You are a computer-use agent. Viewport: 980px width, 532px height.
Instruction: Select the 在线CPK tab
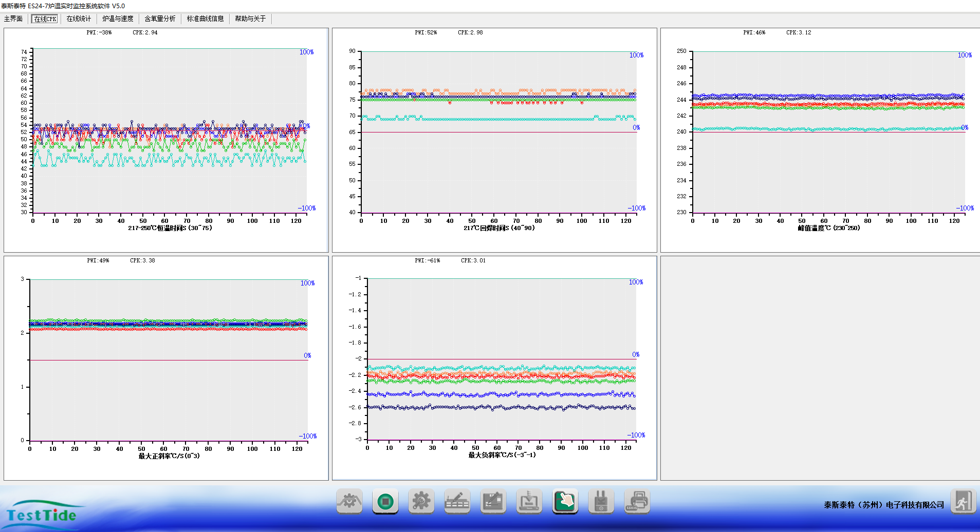(45, 19)
